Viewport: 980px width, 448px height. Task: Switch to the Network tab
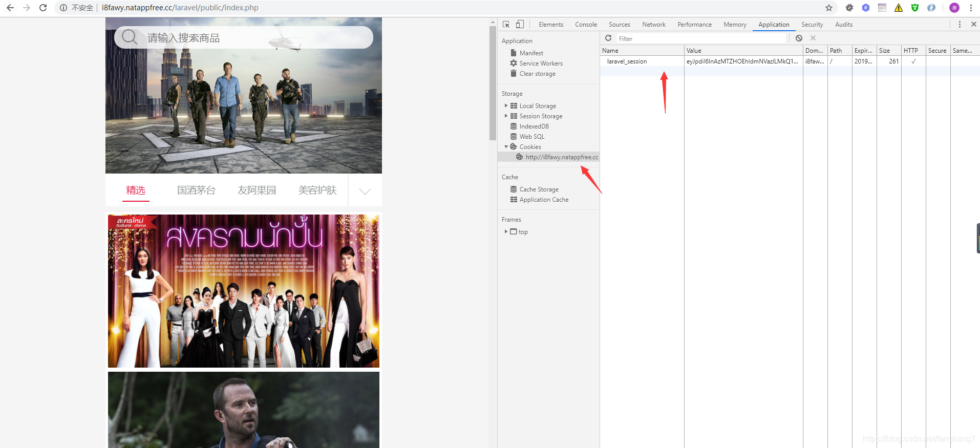pos(654,25)
